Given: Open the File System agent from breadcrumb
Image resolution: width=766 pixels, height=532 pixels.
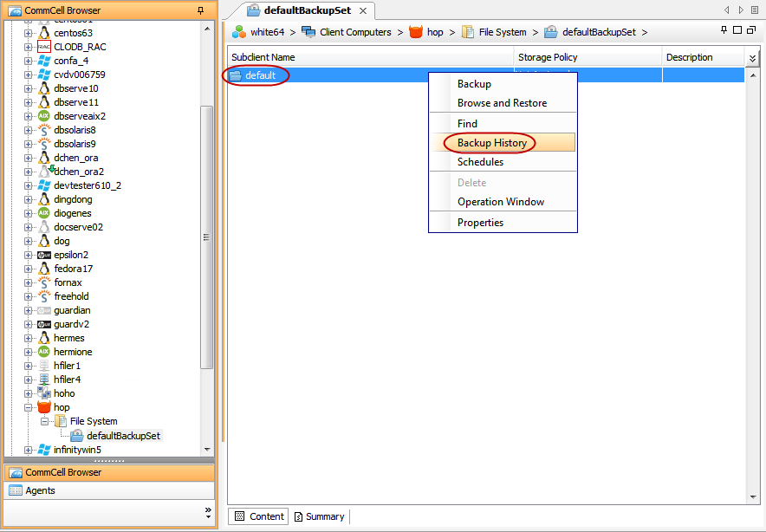Looking at the screenshot, I should (469, 32).
